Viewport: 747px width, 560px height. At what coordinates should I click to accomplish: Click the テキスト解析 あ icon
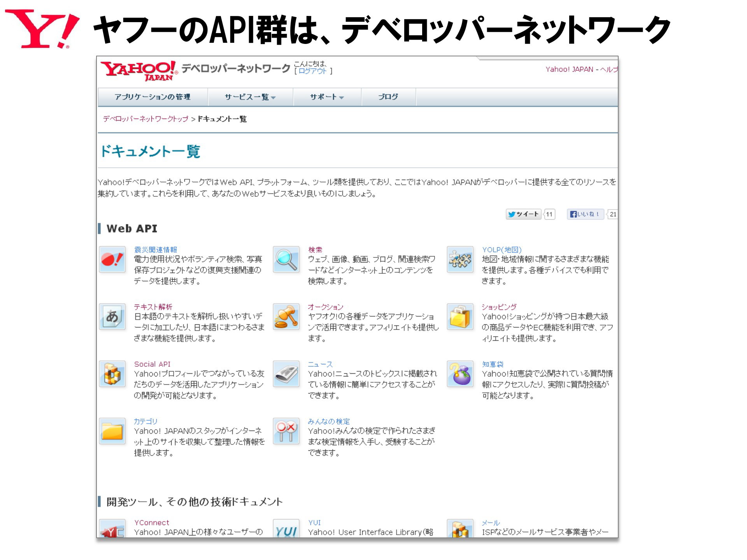click(x=112, y=317)
